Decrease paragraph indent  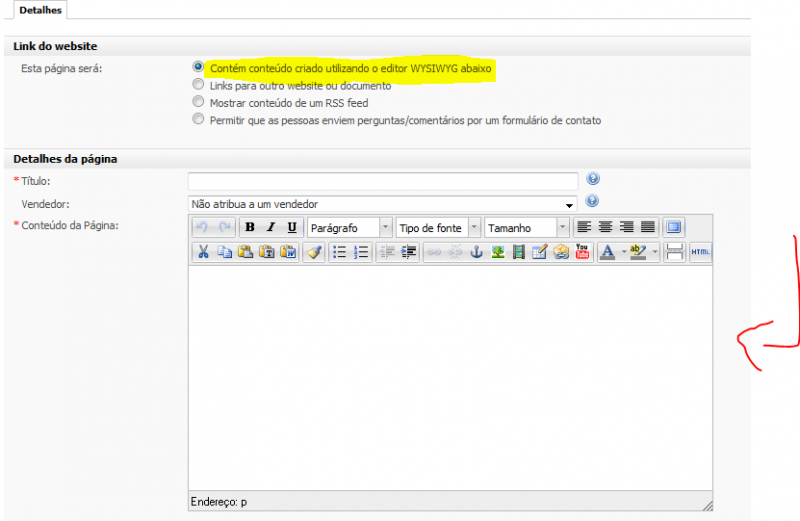[387, 252]
